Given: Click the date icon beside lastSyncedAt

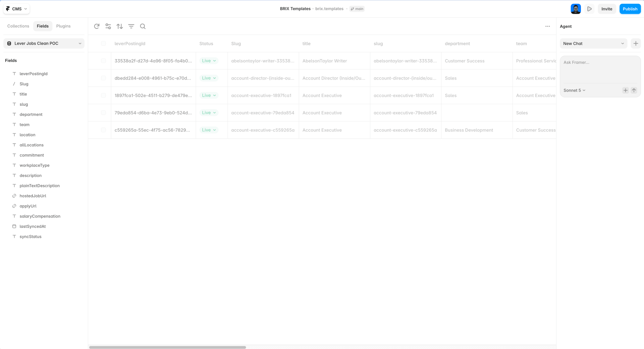Looking at the screenshot, I should (x=14, y=227).
